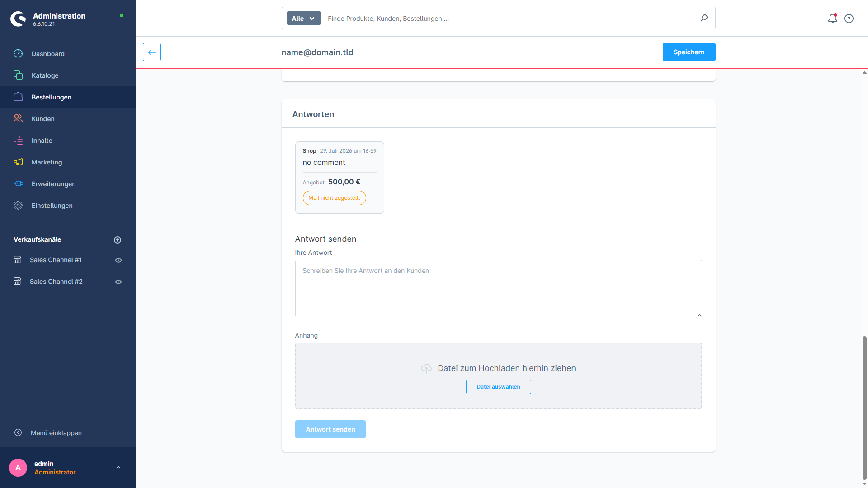This screenshot has width=868, height=488.
Task: Click the Sales Channel #2 storefront icon
Action: coord(17,282)
